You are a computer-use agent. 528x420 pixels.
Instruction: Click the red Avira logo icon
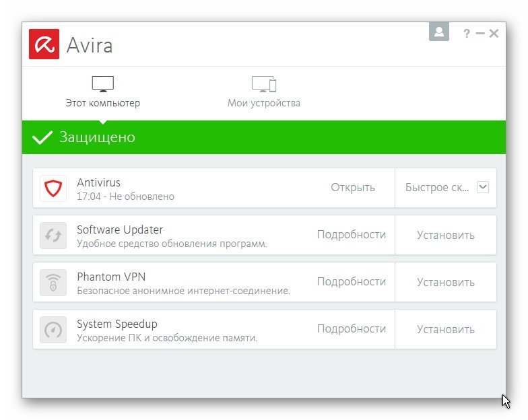pos(44,44)
